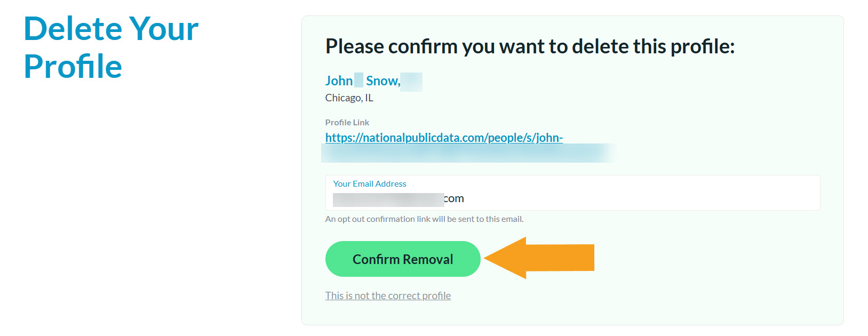The height and width of the screenshot is (336, 868).
Task: Select the email address ending in .com
Action: coord(399,198)
